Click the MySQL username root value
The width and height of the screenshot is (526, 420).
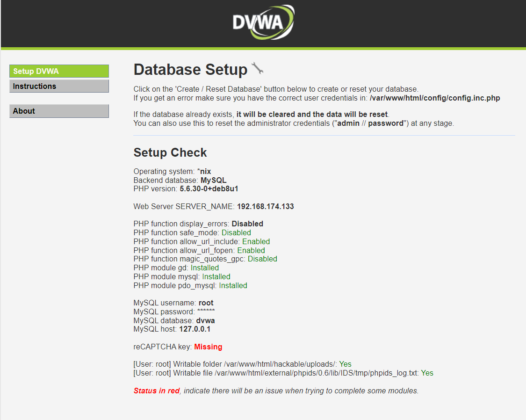click(206, 303)
